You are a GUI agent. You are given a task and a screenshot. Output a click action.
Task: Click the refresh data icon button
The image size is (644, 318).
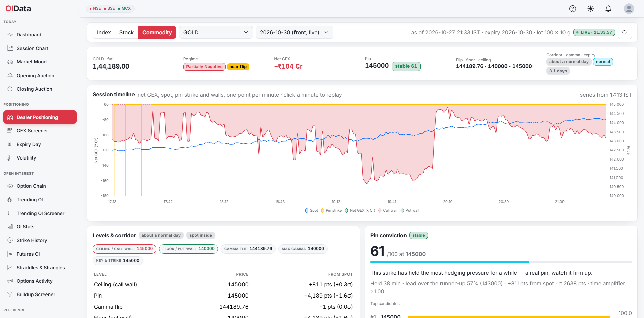[625, 32]
